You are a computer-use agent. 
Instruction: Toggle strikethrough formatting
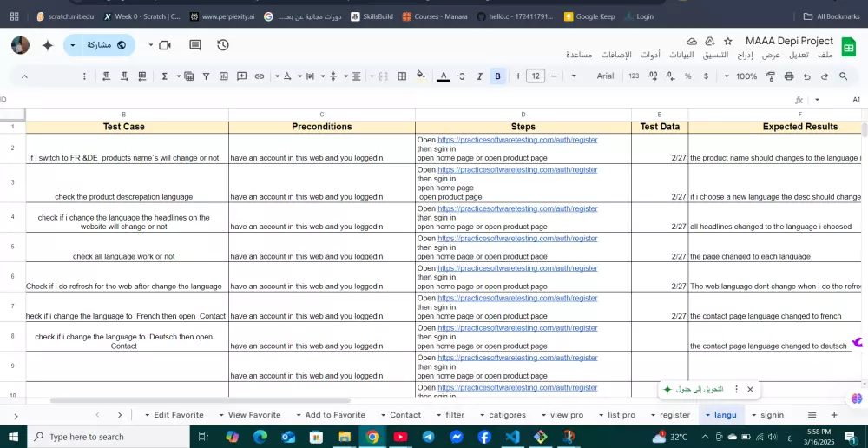pos(462,76)
